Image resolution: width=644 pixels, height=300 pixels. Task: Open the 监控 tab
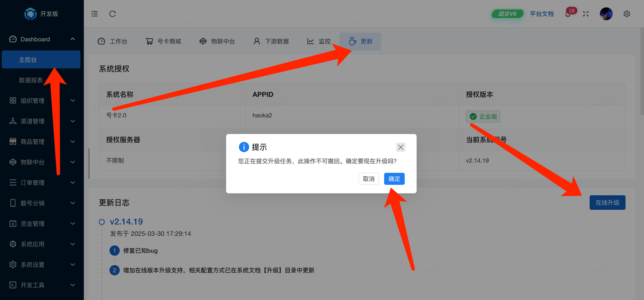tap(319, 41)
